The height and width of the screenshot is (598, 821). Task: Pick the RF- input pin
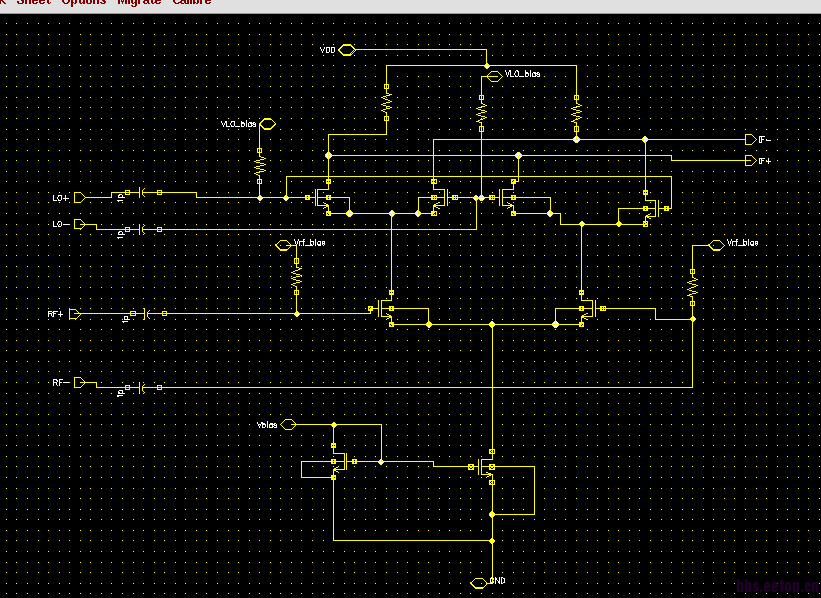pos(80,382)
